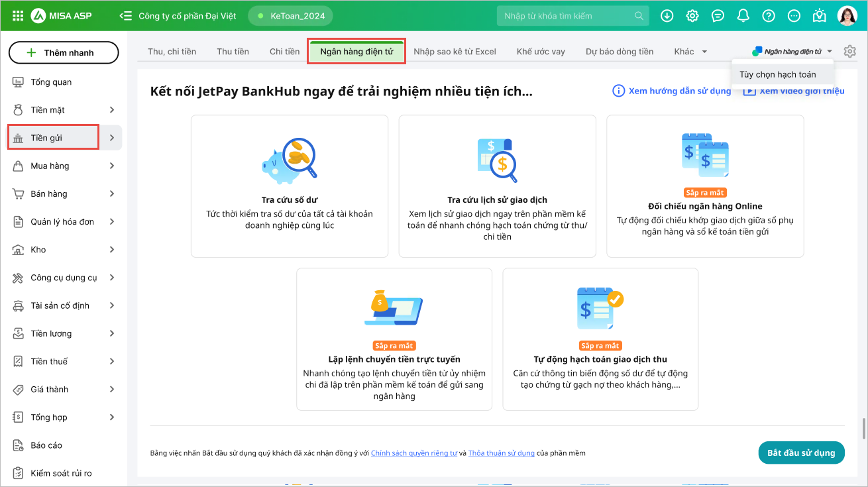The width and height of the screenshot is (868, 487).
Task: Click the download icon in the header
Action: coord(667,15)
